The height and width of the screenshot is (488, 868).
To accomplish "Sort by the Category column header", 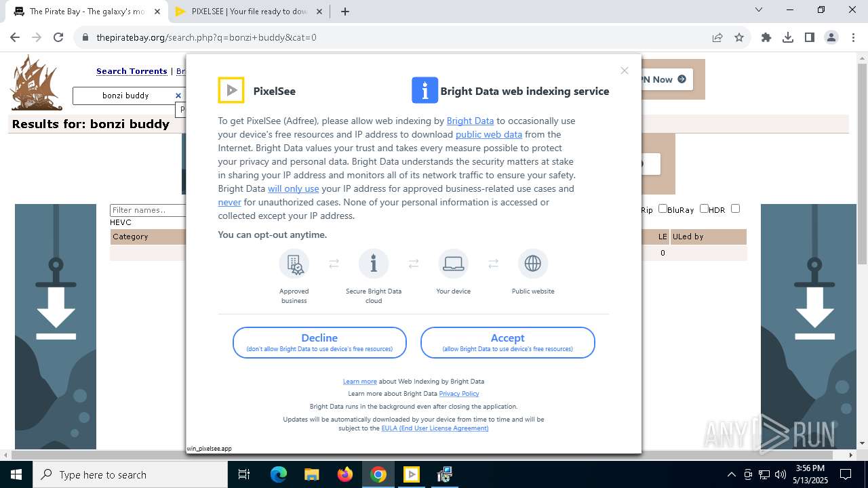I will [130, 237].
